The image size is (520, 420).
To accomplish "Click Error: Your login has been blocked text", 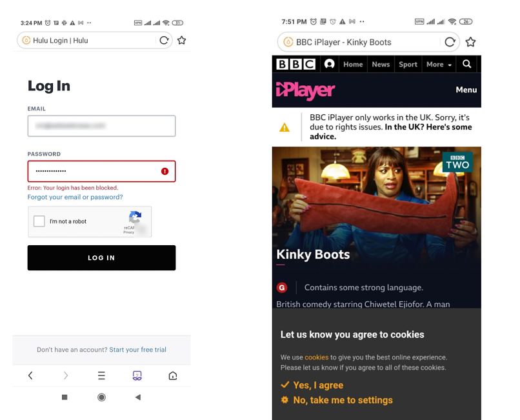I will [x=73, y=188].
